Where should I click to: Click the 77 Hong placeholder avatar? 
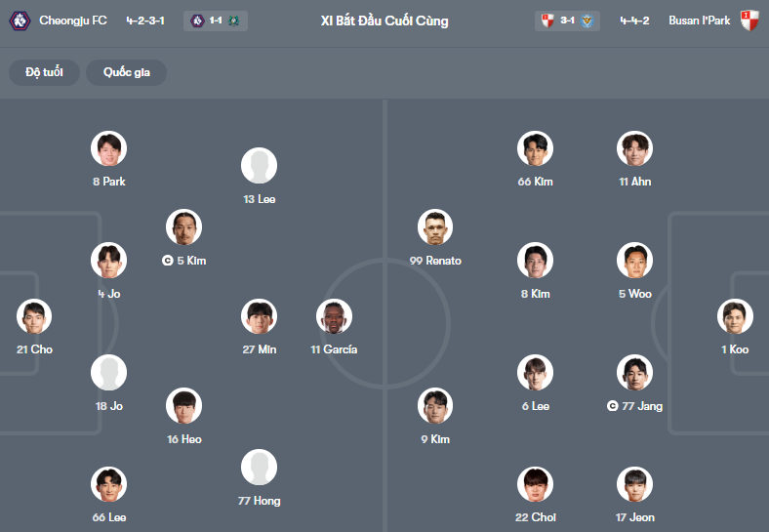[260, 468]
